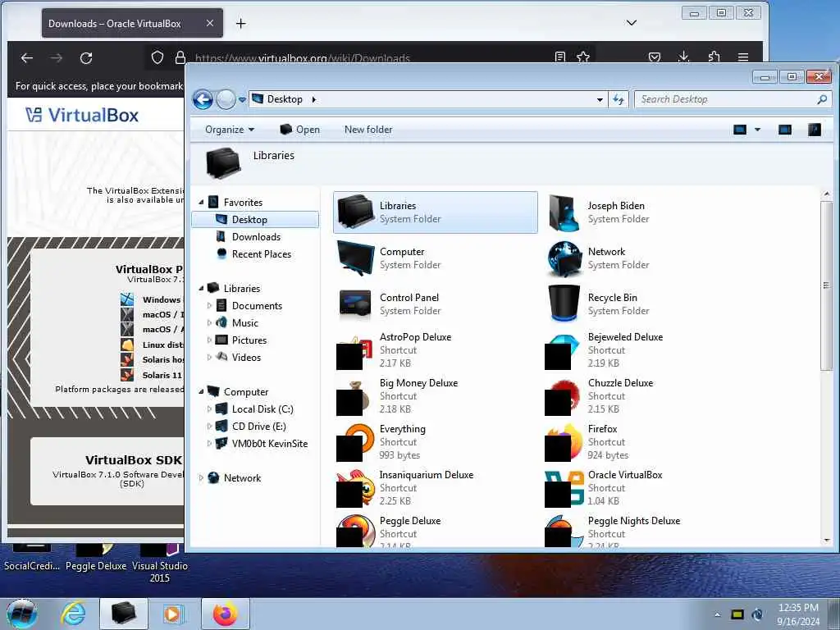This screenshot has height=630, width=840.
Task: Collapse the Libraries group in sidebar
Action: [x=202, y=288]
